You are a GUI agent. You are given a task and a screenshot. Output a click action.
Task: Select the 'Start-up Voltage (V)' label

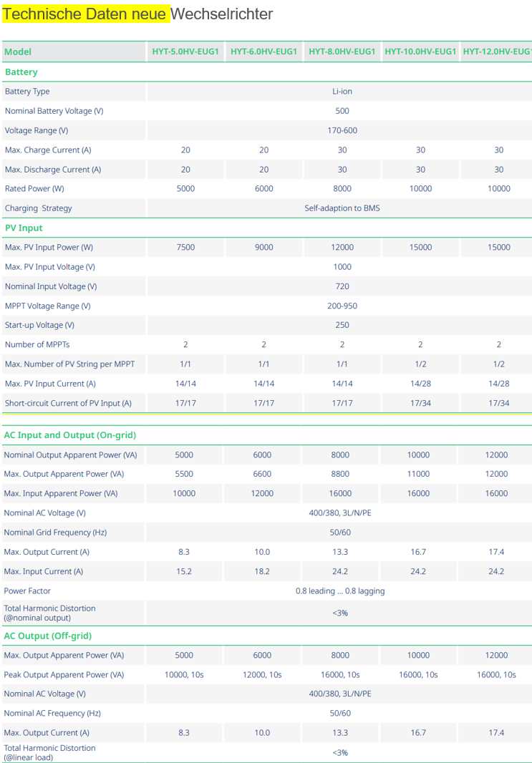(x=39, y=325)
